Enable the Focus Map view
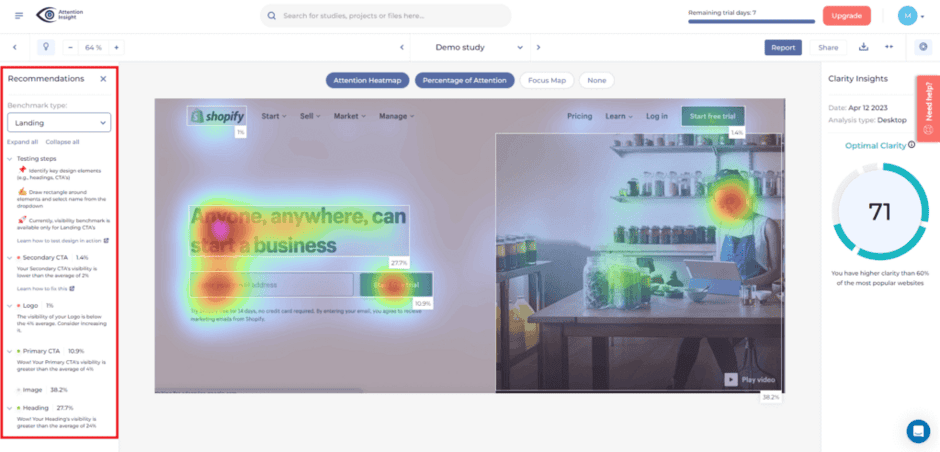The width and height of the screenshot is (940, 452). (547, 80)
